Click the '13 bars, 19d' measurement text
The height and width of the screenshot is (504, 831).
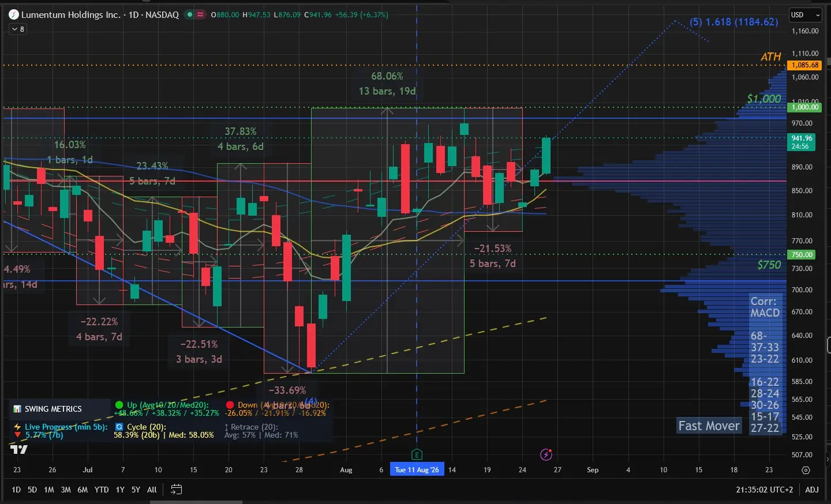[x=387, y=91]
